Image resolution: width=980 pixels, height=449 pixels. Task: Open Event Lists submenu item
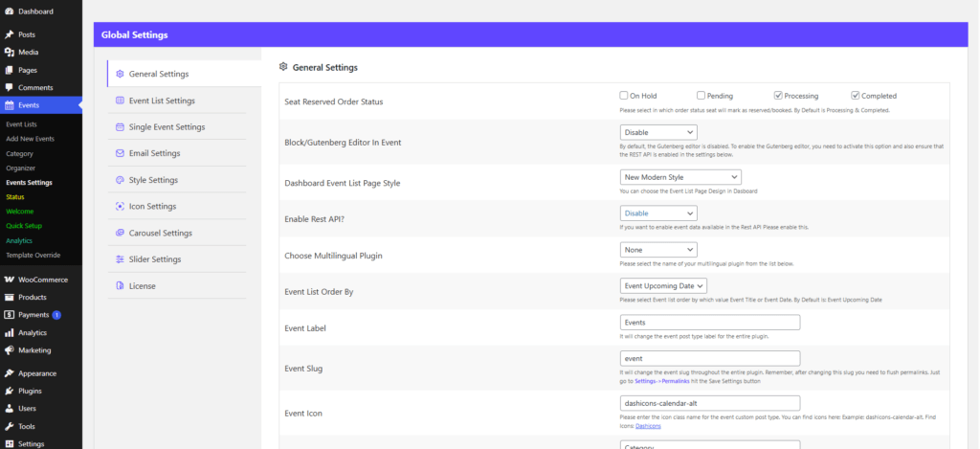(x=21, y=124)
